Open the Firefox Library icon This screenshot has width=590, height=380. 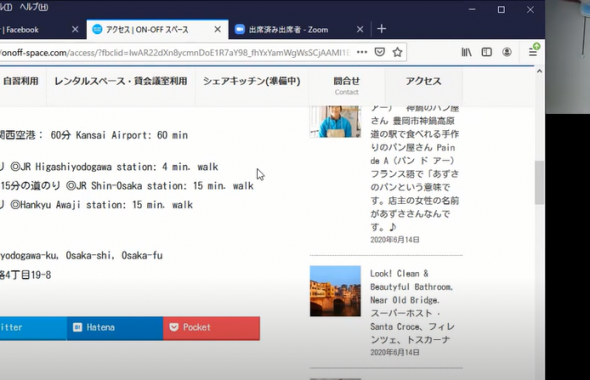click(x=466, y=52)
